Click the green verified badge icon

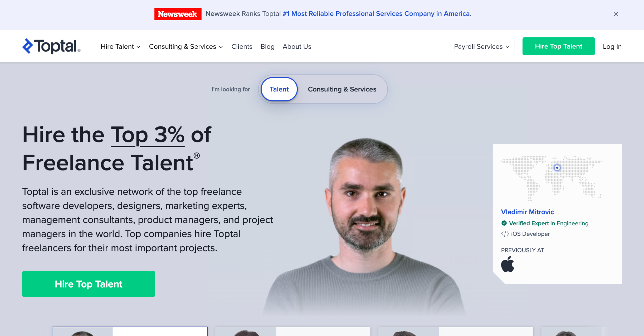point(504,223)
